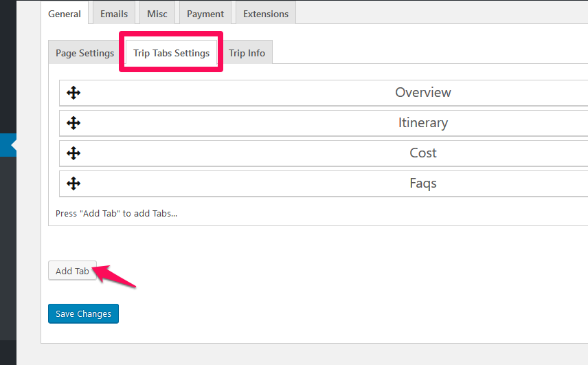Click the move handle on Cost row

point(73,153)
